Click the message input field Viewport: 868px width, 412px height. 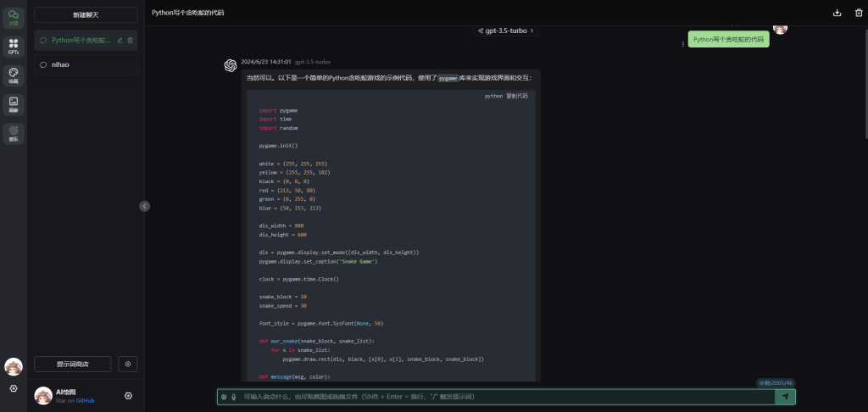click(x=500, y=397)
